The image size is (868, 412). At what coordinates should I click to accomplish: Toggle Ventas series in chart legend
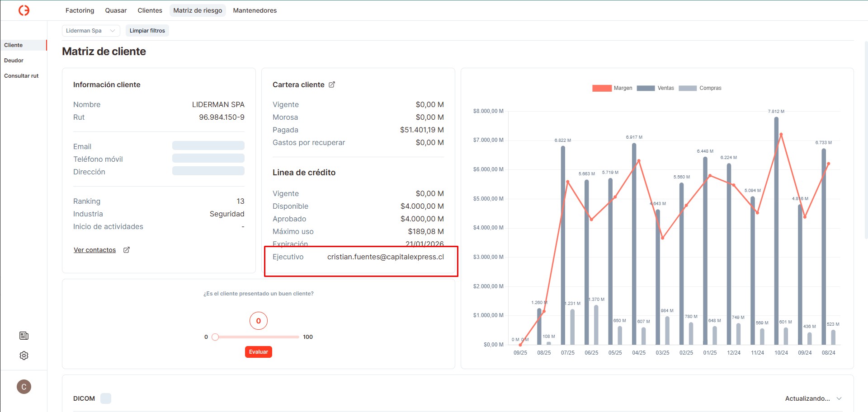(x=656, y=88)
